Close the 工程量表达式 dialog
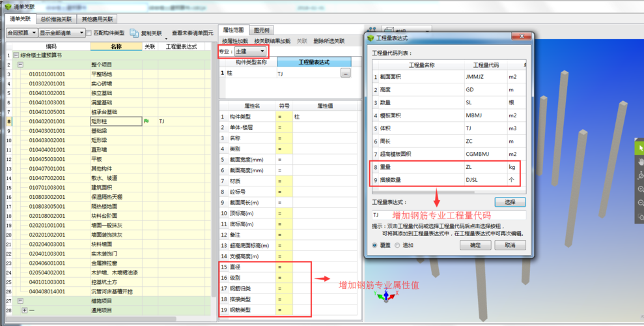 522,37
